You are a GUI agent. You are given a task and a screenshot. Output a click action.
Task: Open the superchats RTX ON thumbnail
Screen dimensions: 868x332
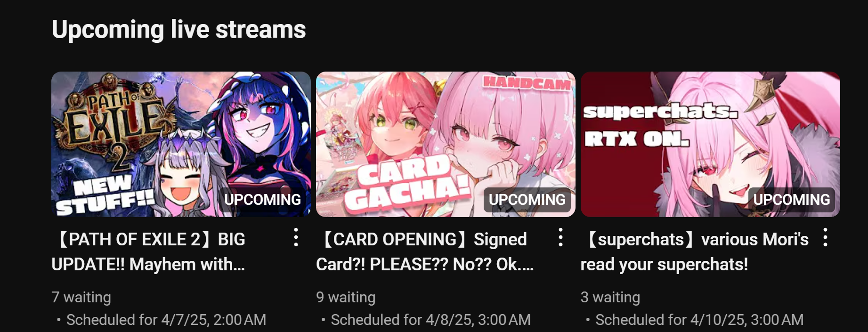tap(710, 144)
